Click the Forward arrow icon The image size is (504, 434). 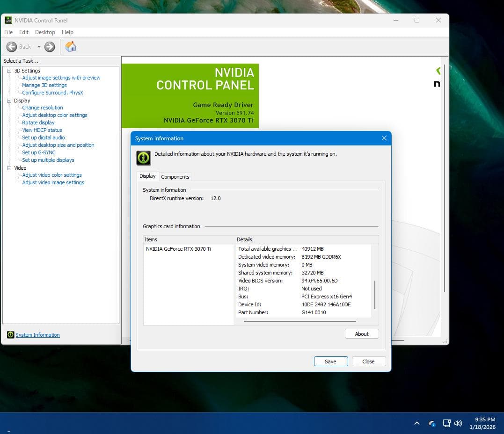tap(50, 47)
